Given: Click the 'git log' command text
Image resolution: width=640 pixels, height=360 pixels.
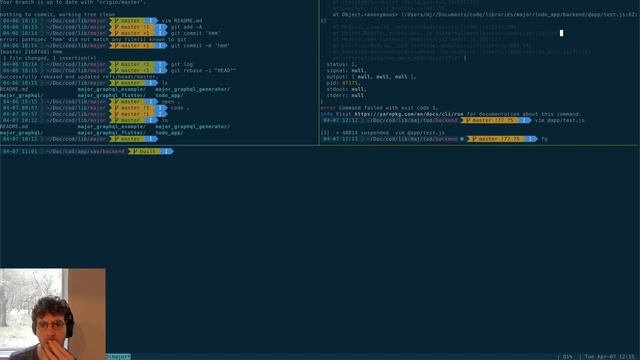Looking at the screenshot, I should tap(182, 64).
